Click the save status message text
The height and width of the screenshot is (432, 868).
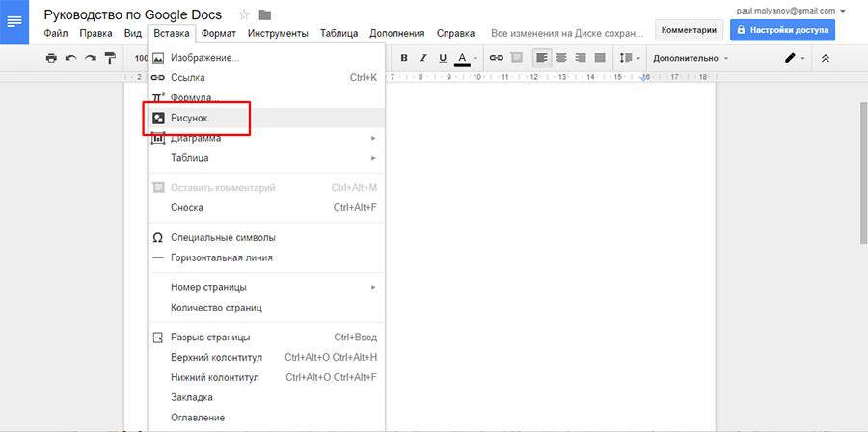coord(567,33)
